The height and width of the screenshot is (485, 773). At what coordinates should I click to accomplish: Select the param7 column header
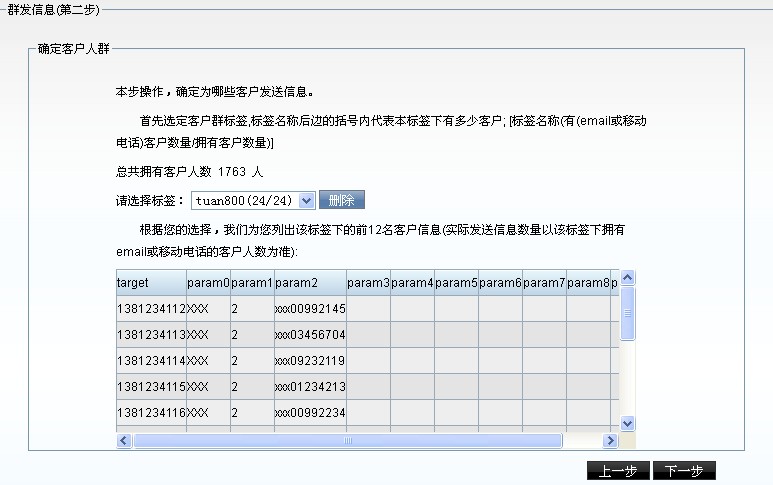pos(544,283)
